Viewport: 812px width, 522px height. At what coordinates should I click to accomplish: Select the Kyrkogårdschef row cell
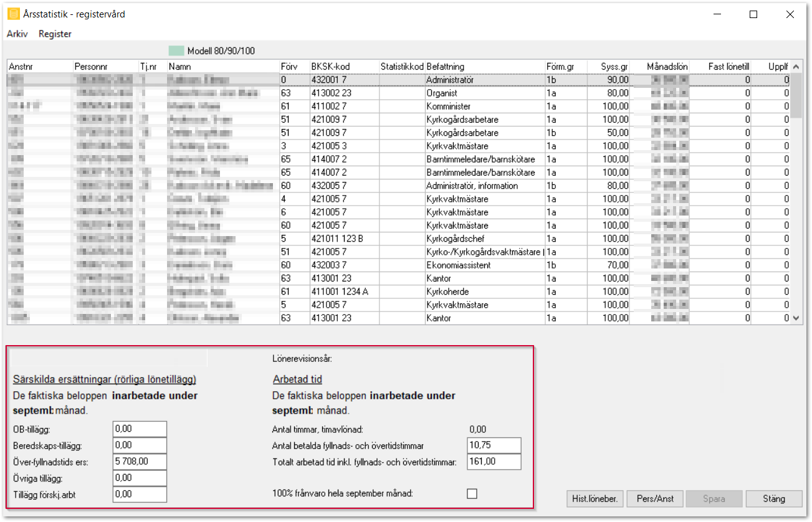485,239
